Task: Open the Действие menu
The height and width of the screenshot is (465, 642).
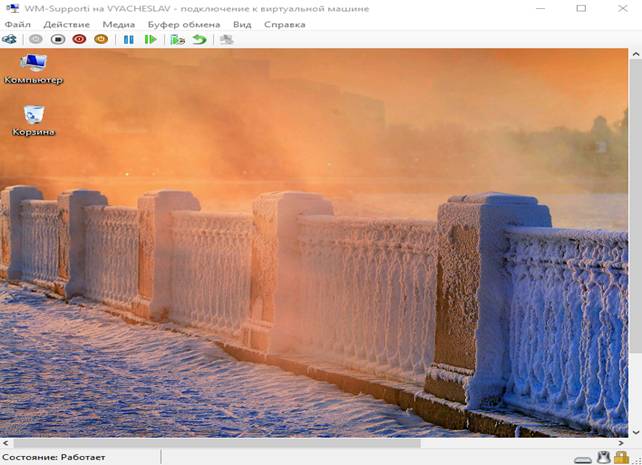Action: point(67,25)
